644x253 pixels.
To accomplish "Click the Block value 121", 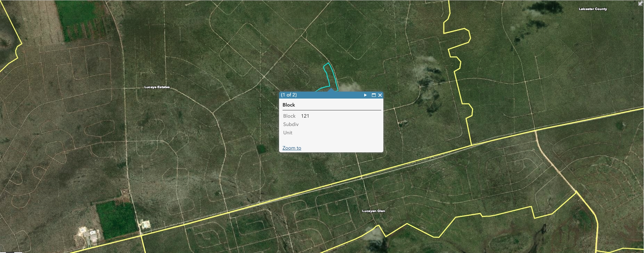I will pos(305,116).
